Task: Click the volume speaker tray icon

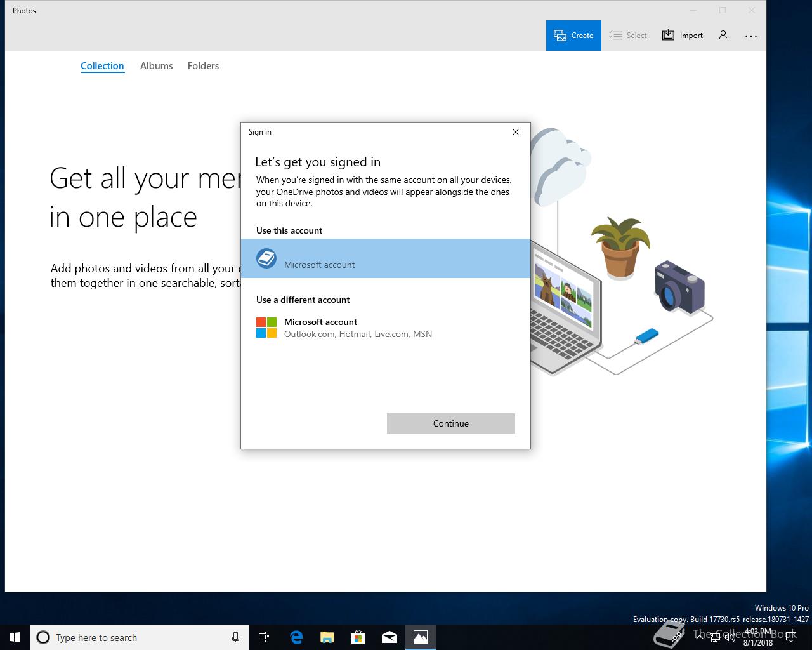Action: coord(730,637)
